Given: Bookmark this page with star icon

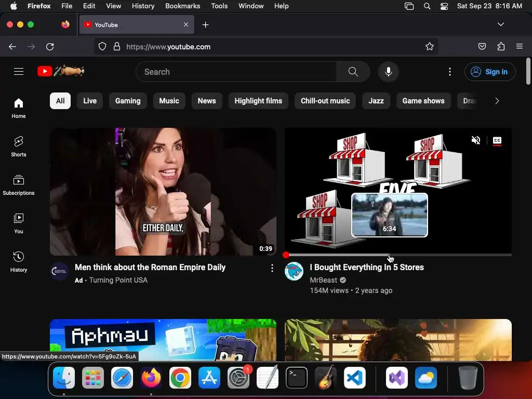Looking at the screenshot, I should coord(430,46).
